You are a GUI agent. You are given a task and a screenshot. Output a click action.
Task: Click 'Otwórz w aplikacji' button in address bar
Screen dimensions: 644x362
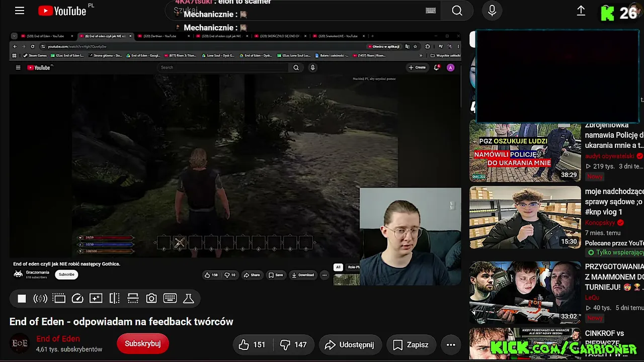(384, 46)
